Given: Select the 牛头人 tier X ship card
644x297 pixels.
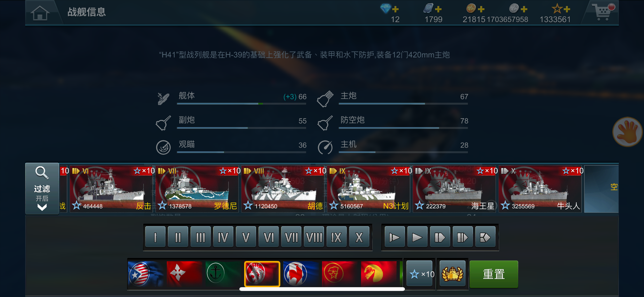Looking at the screenshot, I should [x=540, y=189].
